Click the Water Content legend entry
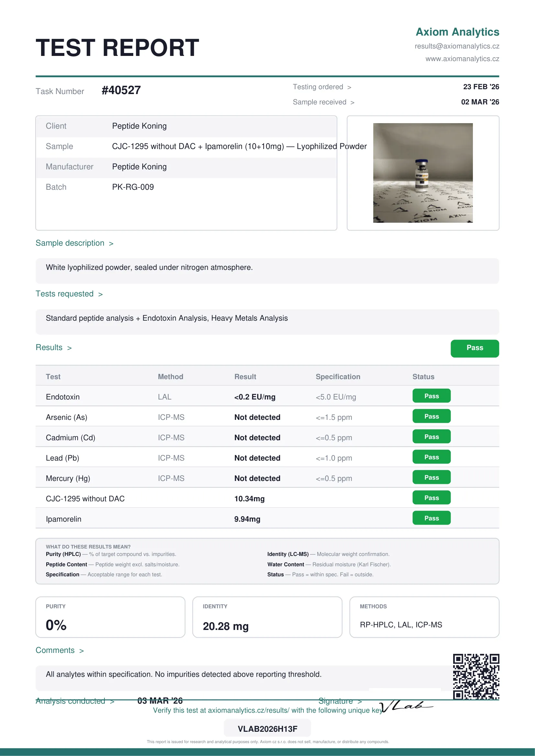 click(x=329, y=564)
